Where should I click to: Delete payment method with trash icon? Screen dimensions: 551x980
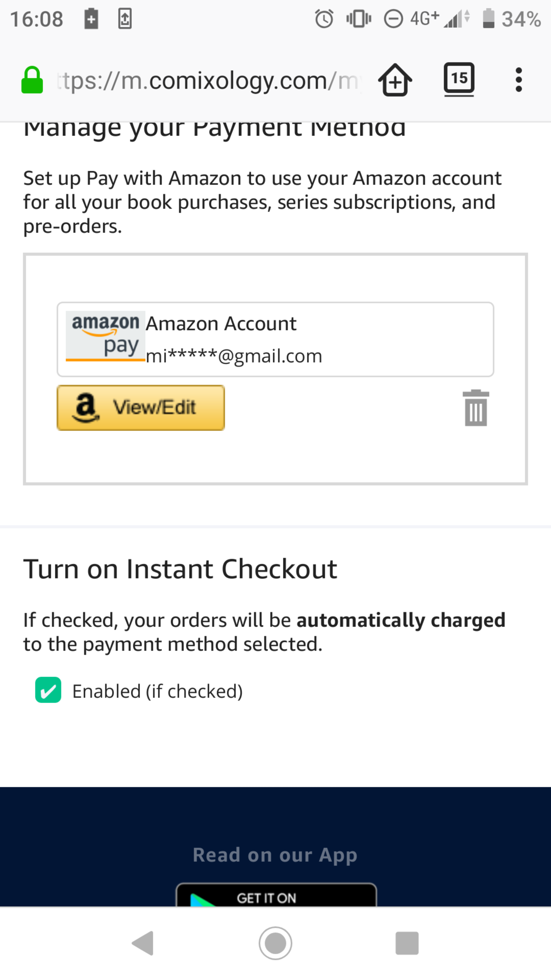pyautogui.click(x=476, y=408)
